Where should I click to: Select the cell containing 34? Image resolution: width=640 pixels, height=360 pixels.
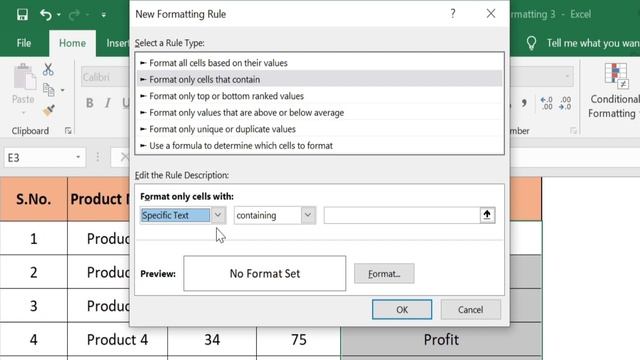pos(212,340)
